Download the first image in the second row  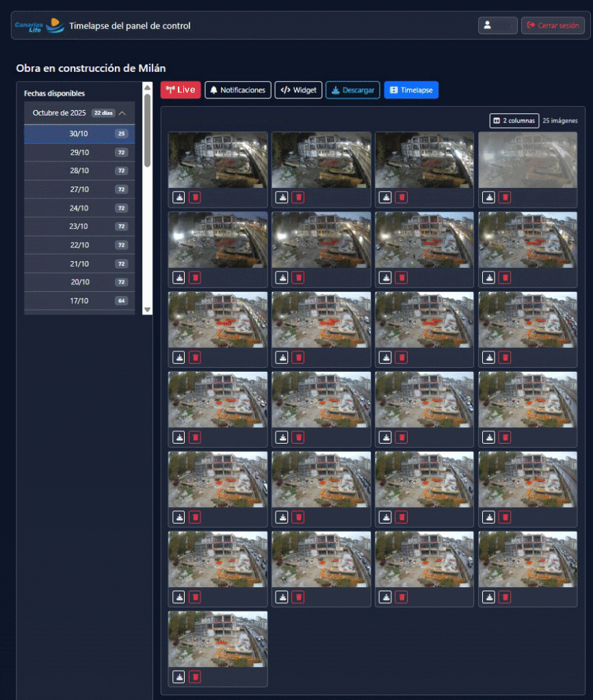click(179, 278)
